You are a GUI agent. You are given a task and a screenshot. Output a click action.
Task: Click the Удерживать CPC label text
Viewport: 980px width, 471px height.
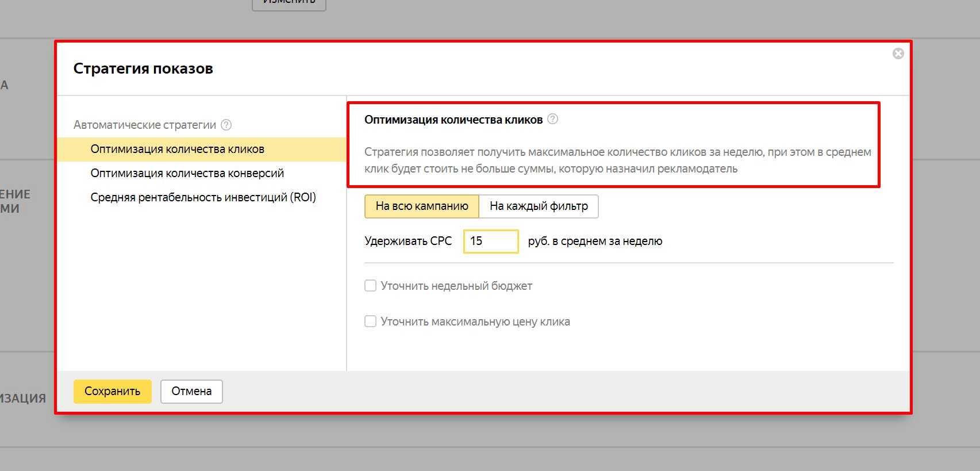tap(408, 241)
